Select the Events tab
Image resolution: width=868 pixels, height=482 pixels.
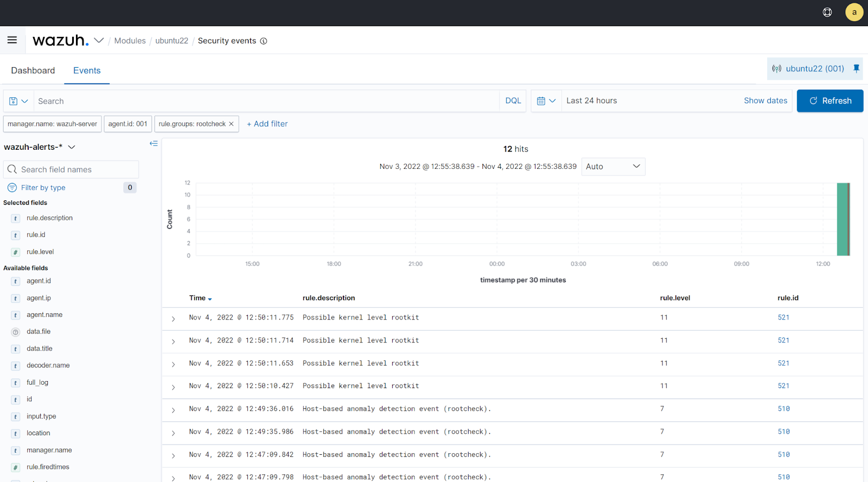point(87,71)
